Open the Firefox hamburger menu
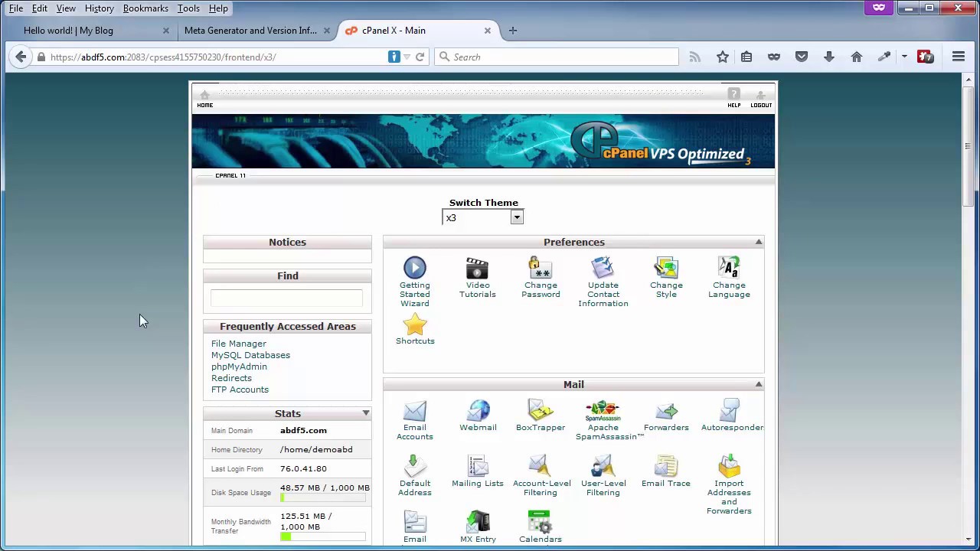Image resolution: width=980 pixels, height=551 pixels. click(959, 57)
